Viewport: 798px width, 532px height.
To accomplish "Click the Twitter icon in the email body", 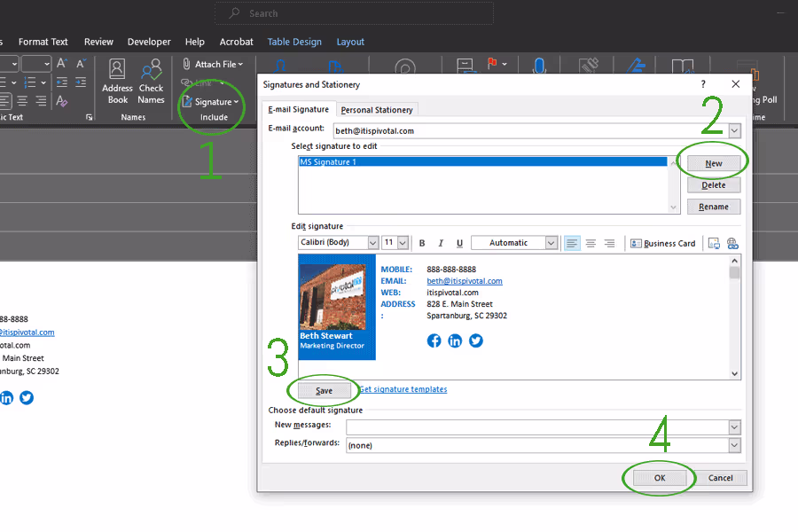I will point(27,397).
